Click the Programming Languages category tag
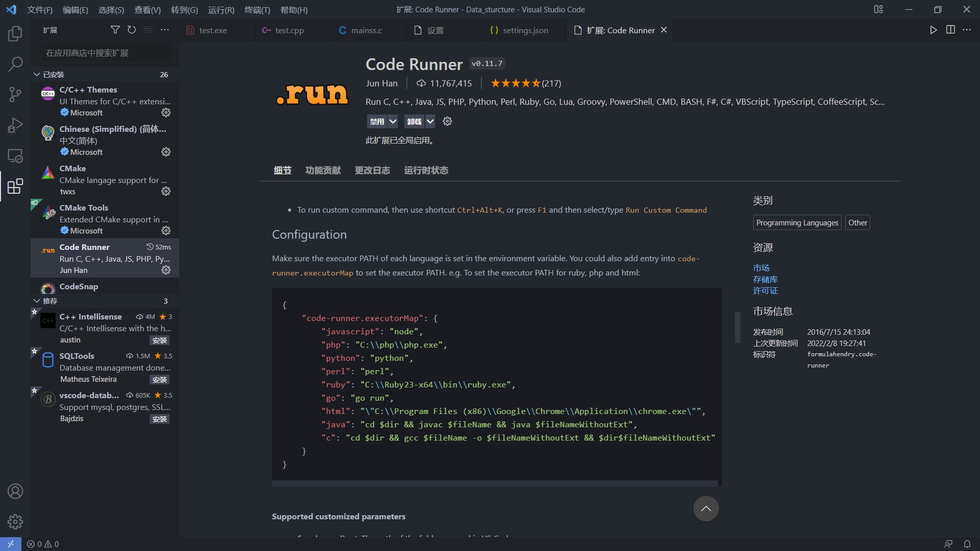Image resolution: width=980 pixels, height=551 pixels. [x=797, y=222]
